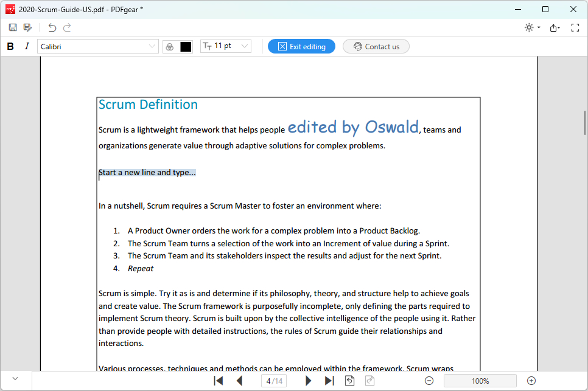Open the Calibri font dropdown

point(98,46)
